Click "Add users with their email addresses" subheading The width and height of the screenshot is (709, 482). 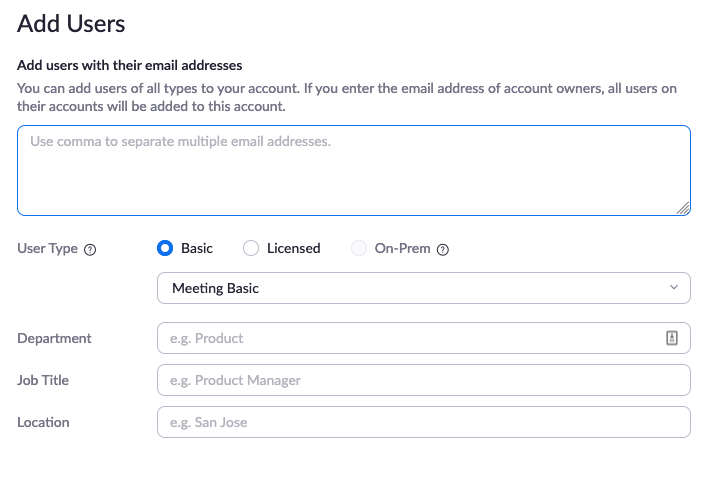[x=130, y=66]
